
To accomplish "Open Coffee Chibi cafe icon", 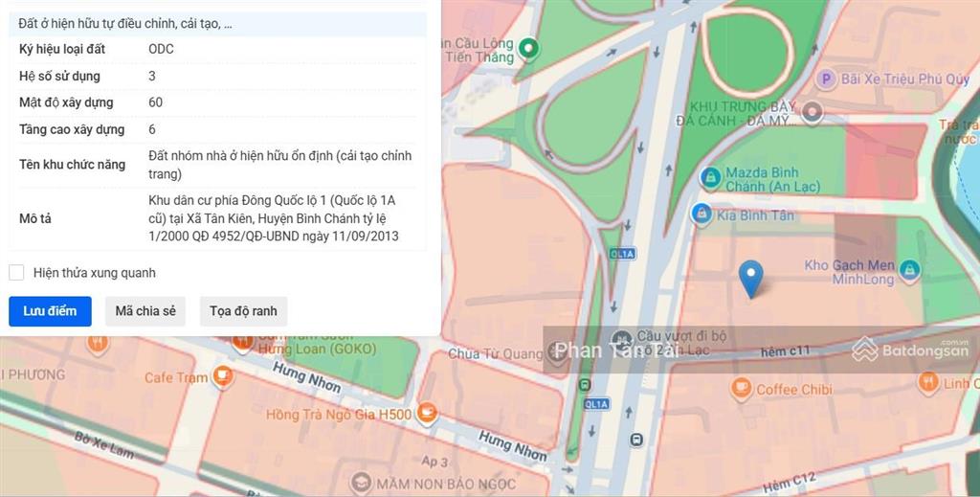I will (x=742, y=389).
